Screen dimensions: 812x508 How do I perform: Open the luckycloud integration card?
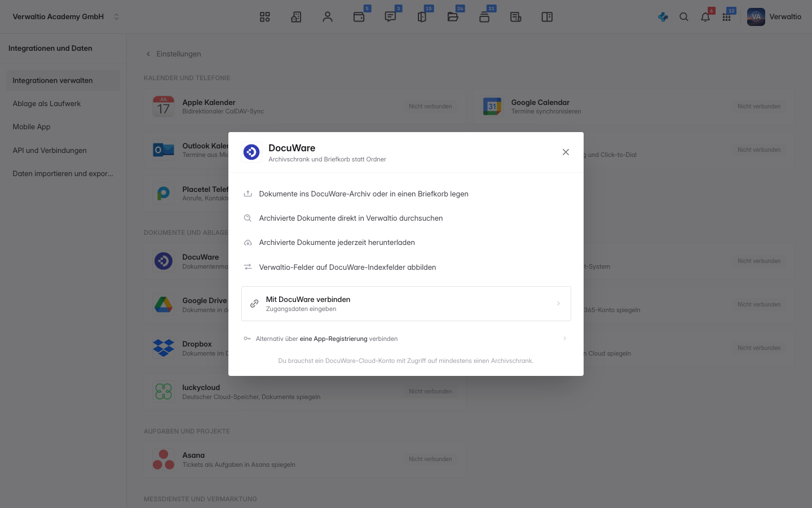(x=305, y=392)
